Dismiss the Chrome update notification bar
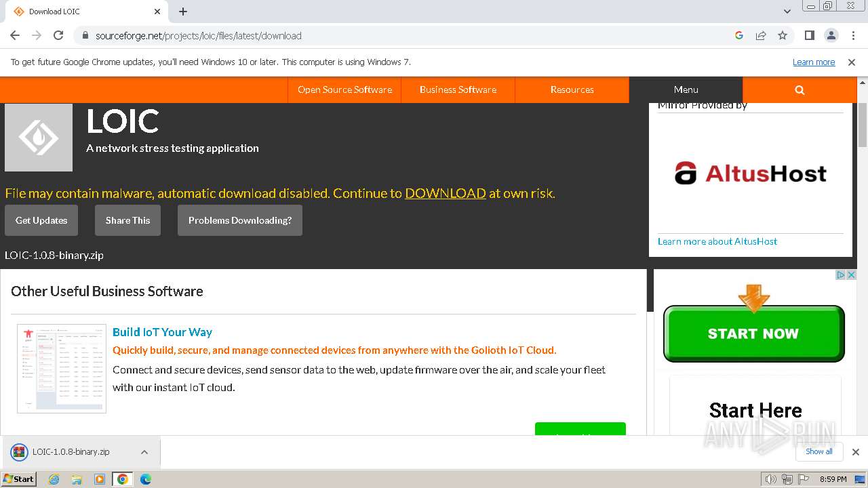This screenshot has width=868, height=488. coord(852,62)
